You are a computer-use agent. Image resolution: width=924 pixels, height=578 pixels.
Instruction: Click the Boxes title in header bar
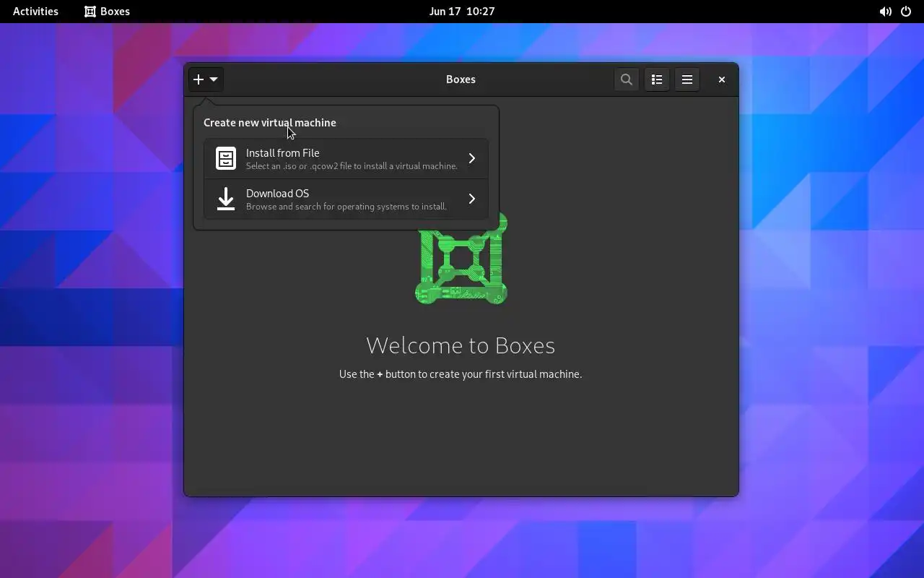(461, 79)
